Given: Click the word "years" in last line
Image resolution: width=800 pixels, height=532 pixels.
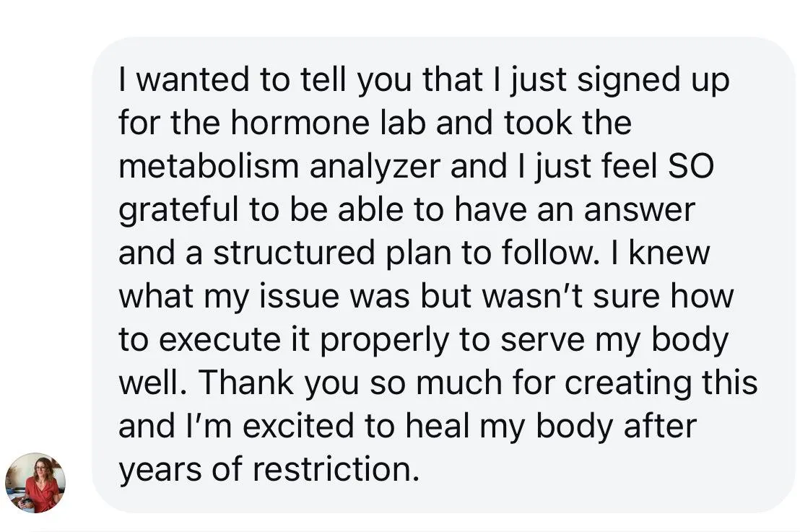Looking at the screenshot, I should 160,469.
